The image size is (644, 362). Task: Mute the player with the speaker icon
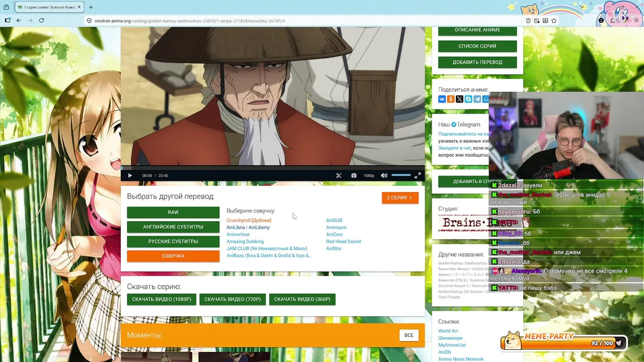pos(384,175)
